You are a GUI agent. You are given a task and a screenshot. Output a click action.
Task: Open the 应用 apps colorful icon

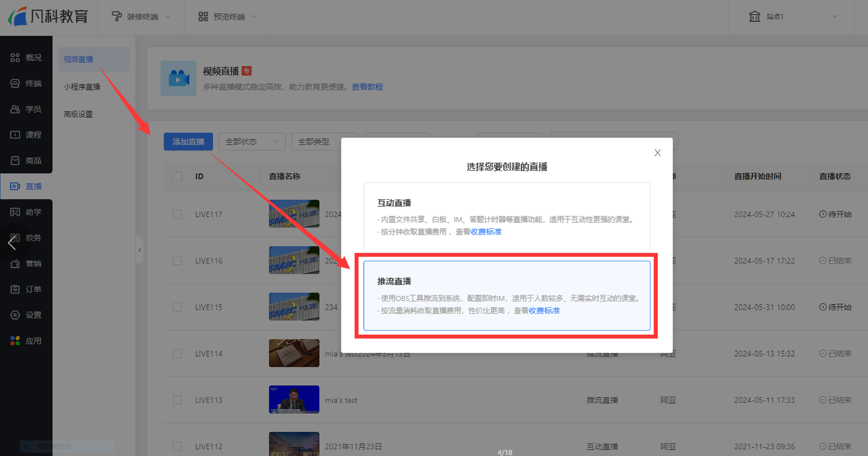coord(15,341)
